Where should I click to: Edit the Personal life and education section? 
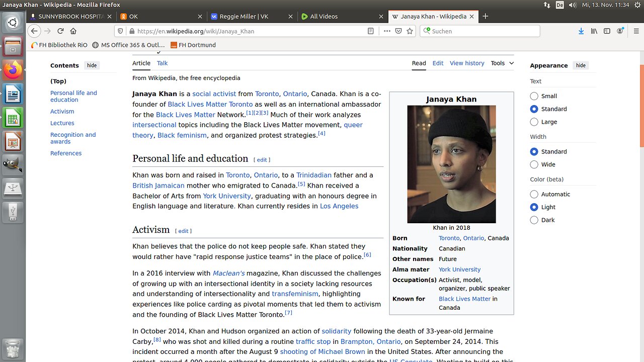point(262,159)
